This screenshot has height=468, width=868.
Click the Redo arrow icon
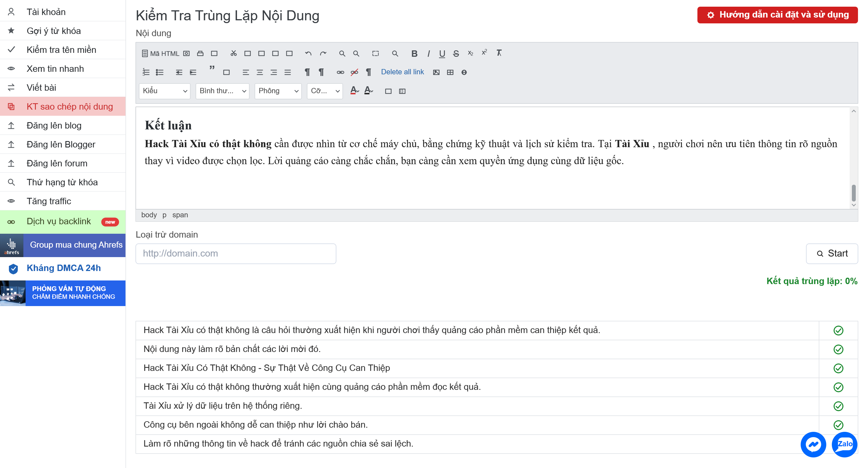[x=323, y=54]
